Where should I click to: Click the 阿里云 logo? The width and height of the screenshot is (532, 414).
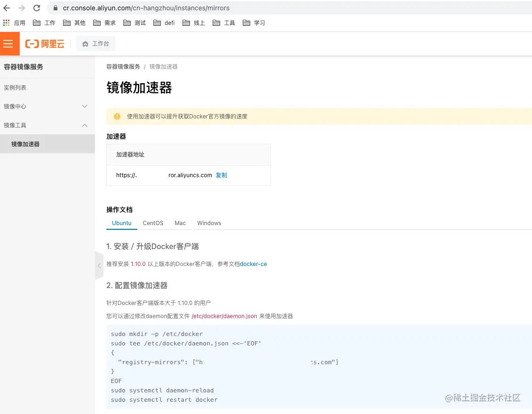pyautogui.click(x=45, y=44)
